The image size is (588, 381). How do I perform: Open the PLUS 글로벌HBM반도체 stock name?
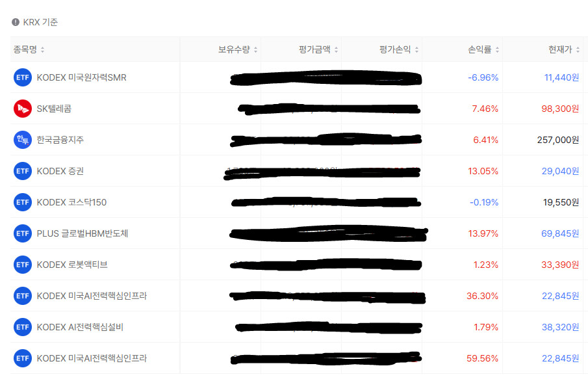click(x=83, y=233)
